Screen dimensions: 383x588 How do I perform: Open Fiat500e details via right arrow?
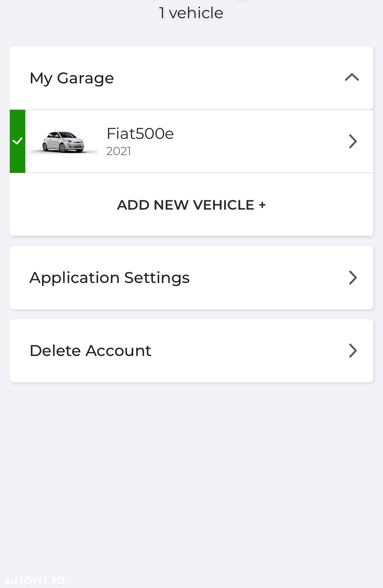(353, 141)
